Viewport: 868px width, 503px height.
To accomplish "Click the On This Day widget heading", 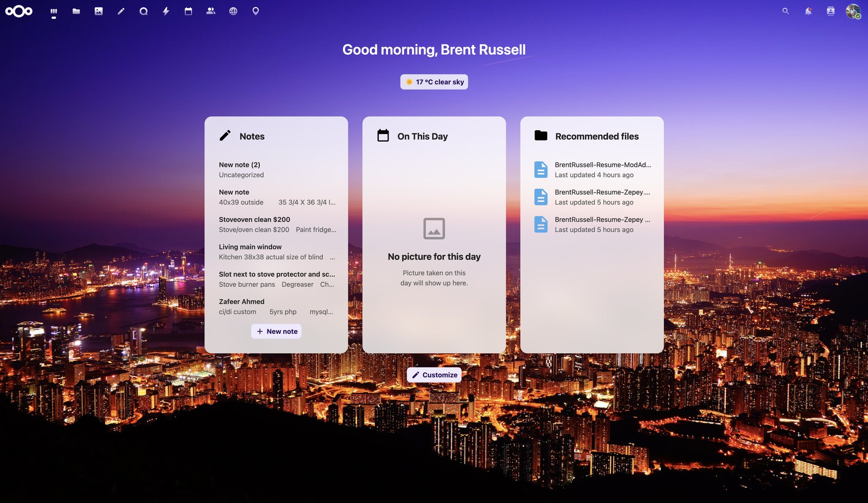I will pyautogui.click(x=423, y=136).
